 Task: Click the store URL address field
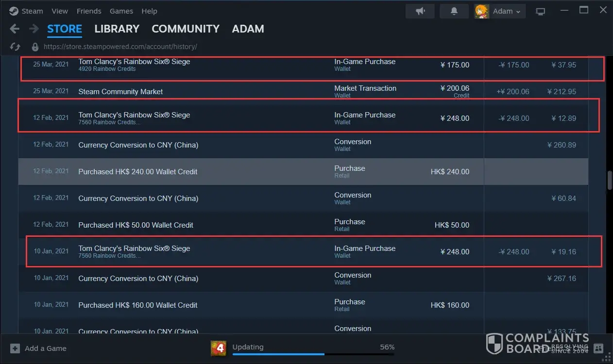(120, 47)
